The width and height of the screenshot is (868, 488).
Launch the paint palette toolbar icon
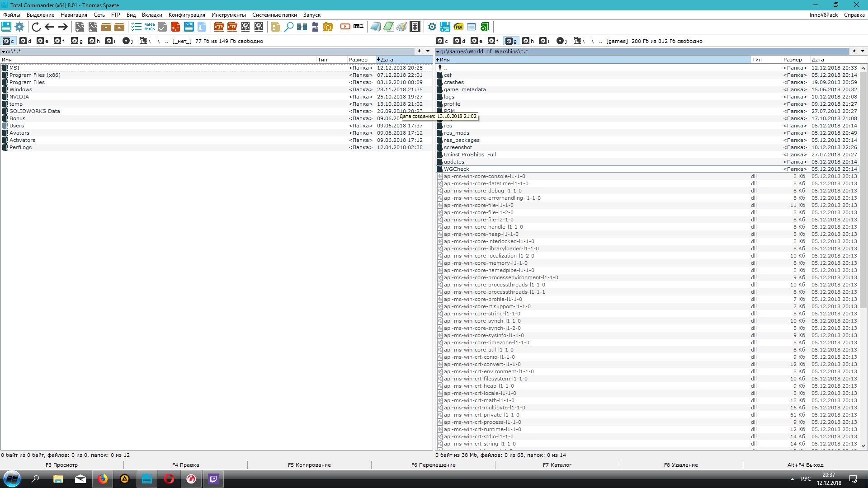click(x=402, y=27)
